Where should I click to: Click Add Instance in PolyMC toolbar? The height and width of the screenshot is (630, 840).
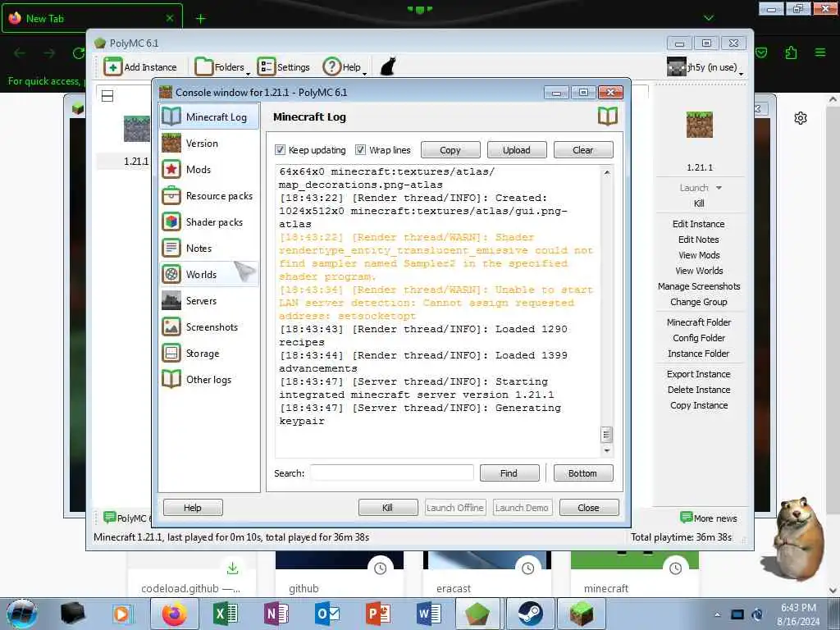pos(140,67)
